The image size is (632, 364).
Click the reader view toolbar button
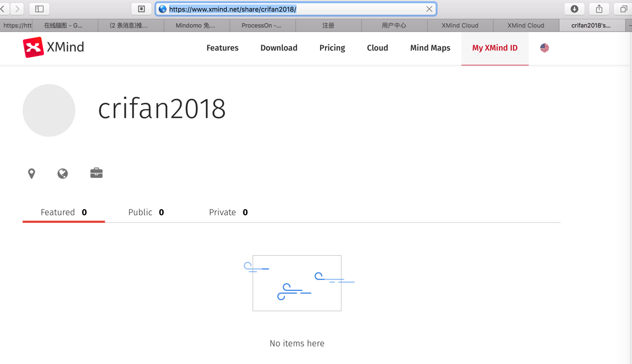(142, 9)
